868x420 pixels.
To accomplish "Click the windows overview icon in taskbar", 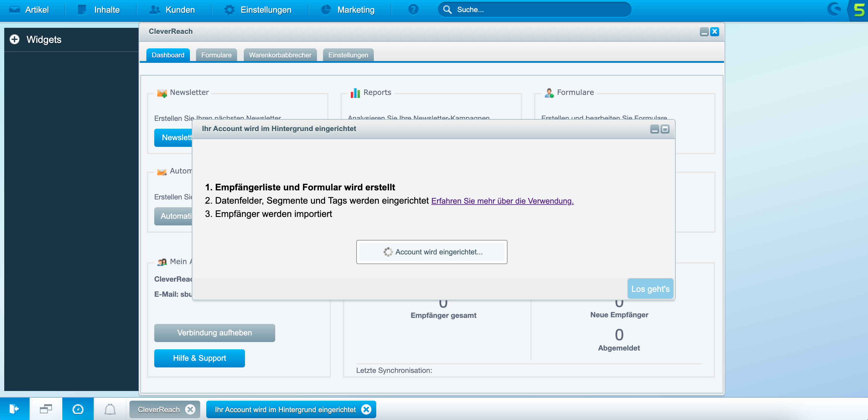I will coord(46,409).
